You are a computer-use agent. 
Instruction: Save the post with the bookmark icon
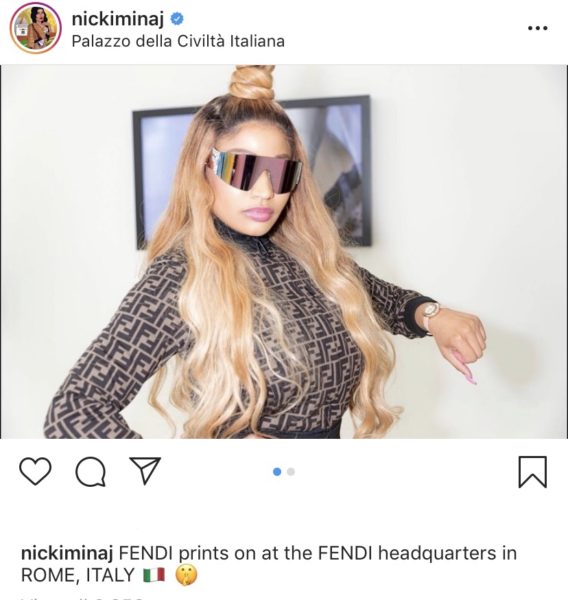532,472
